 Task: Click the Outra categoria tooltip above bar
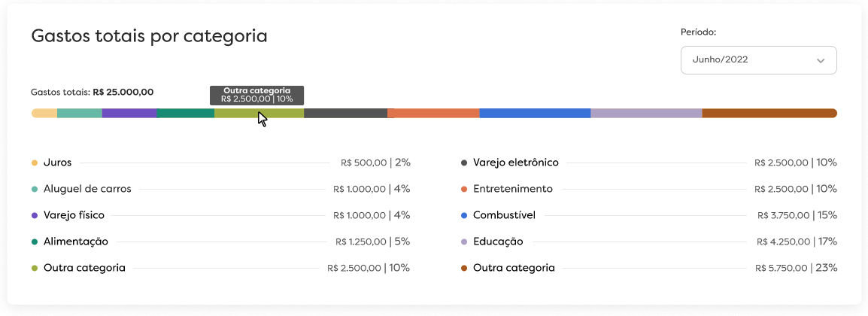(x=256, y=95)
